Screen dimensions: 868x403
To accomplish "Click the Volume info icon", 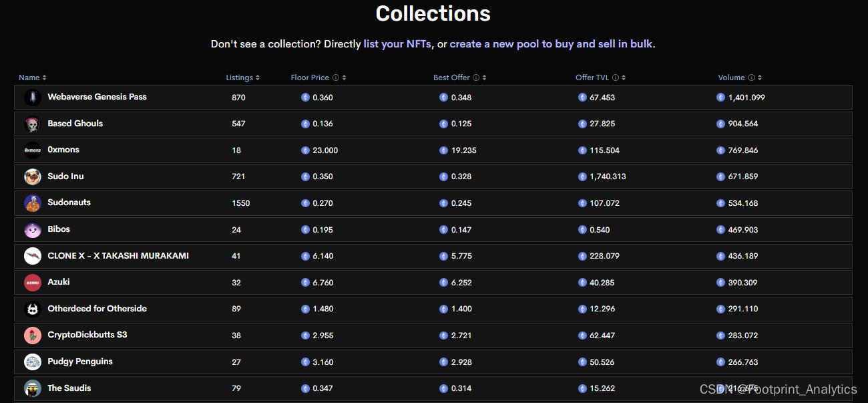I will coord(751,78).
